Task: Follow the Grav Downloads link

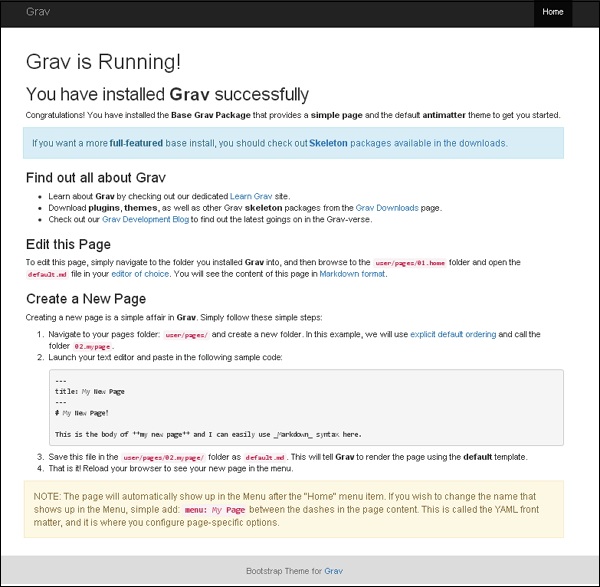Action: pyautogui.click(x=389, y=207)
